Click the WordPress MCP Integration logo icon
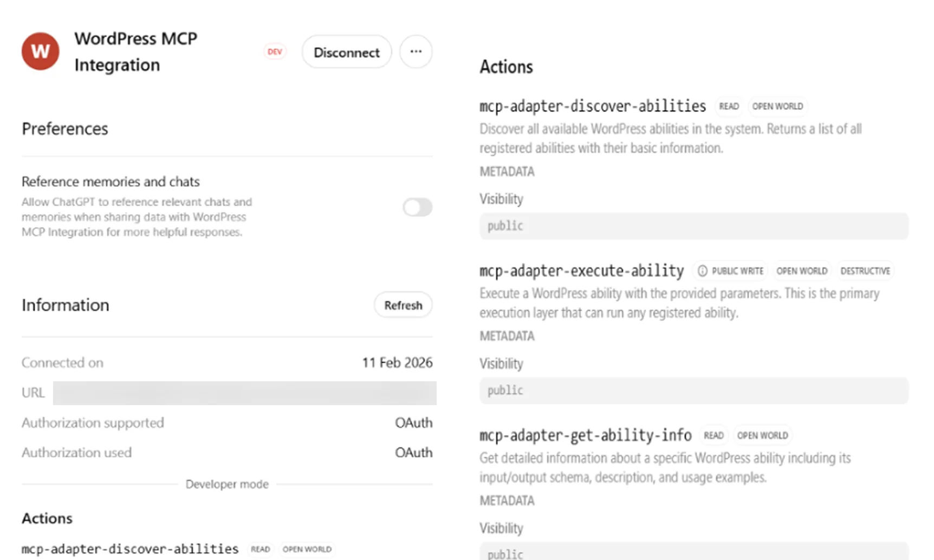 [x=40, y=51]
